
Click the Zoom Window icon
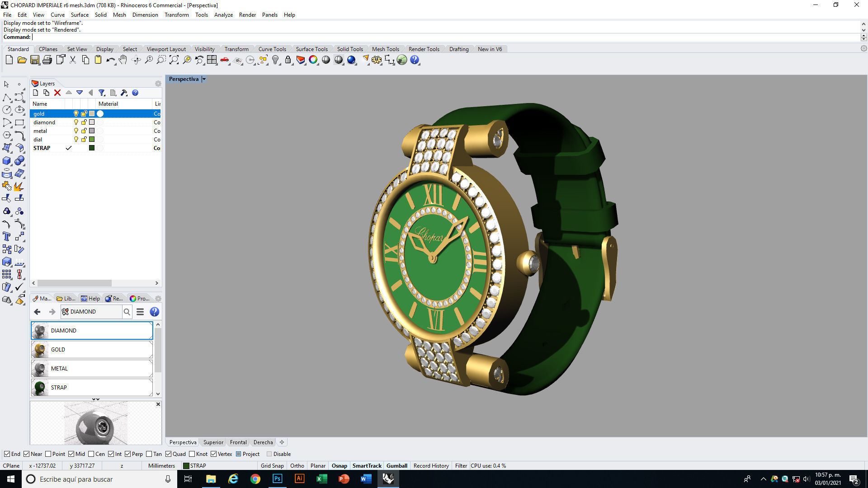tap(161, 60)
